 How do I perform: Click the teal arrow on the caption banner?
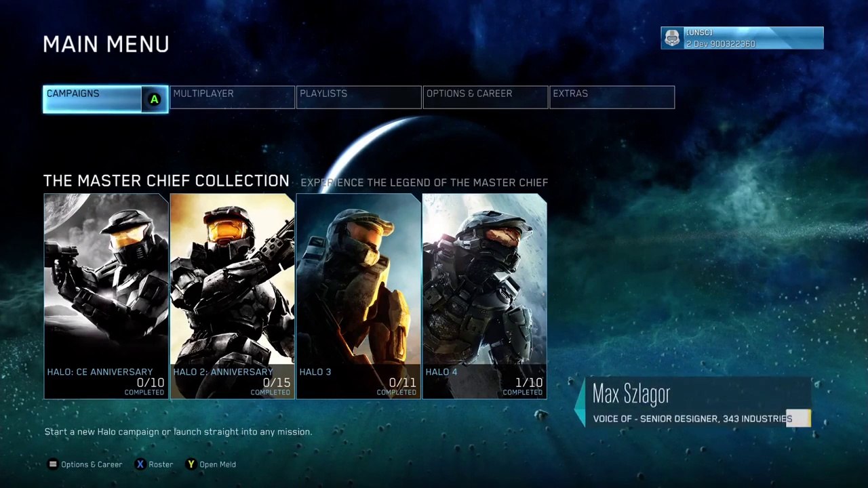tap(579, 403)
